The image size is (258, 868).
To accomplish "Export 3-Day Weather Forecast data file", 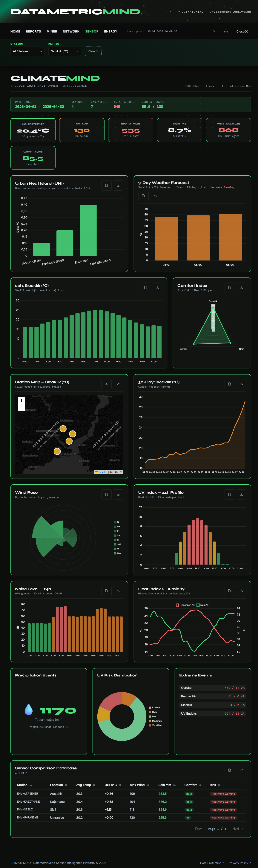I will (143, 196).
